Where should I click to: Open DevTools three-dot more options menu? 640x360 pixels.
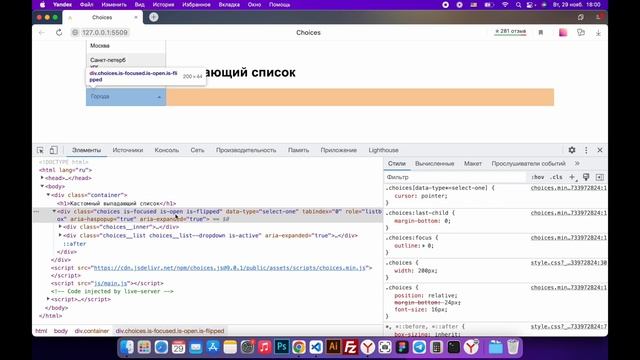tap(586, 150)
